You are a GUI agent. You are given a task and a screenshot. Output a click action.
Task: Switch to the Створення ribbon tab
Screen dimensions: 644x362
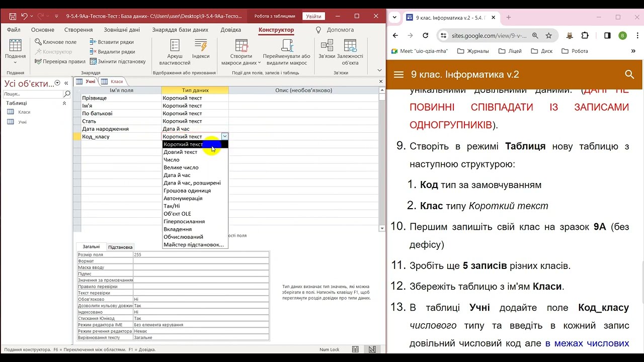click(78, 30)
